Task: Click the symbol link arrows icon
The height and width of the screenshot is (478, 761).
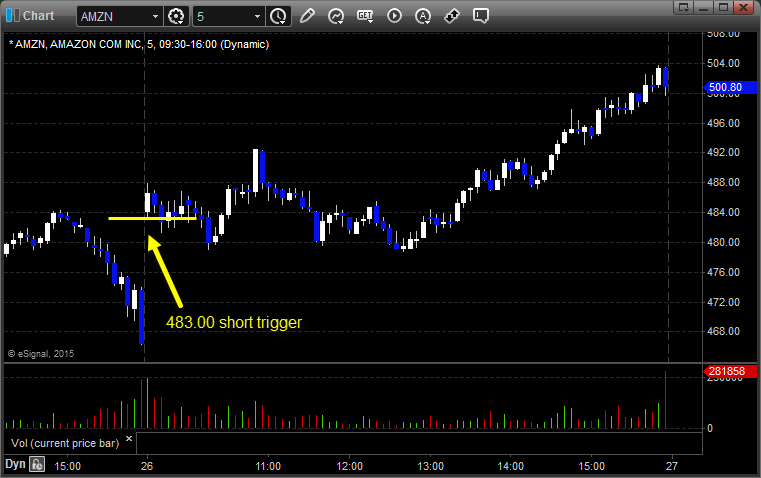Action: click(x=452, y=16)
